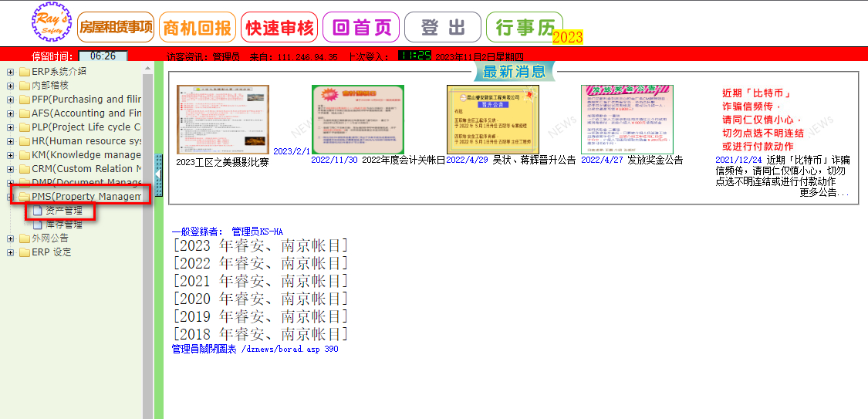868x419 pixels.
Task: Open the 2023 年睿安、南京帐目 link
Action: (x=261, y=246)
